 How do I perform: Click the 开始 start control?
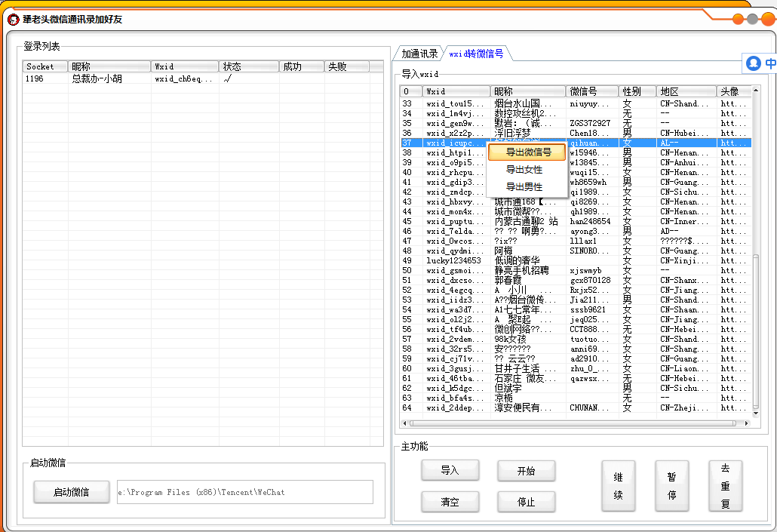coord(526,470)
